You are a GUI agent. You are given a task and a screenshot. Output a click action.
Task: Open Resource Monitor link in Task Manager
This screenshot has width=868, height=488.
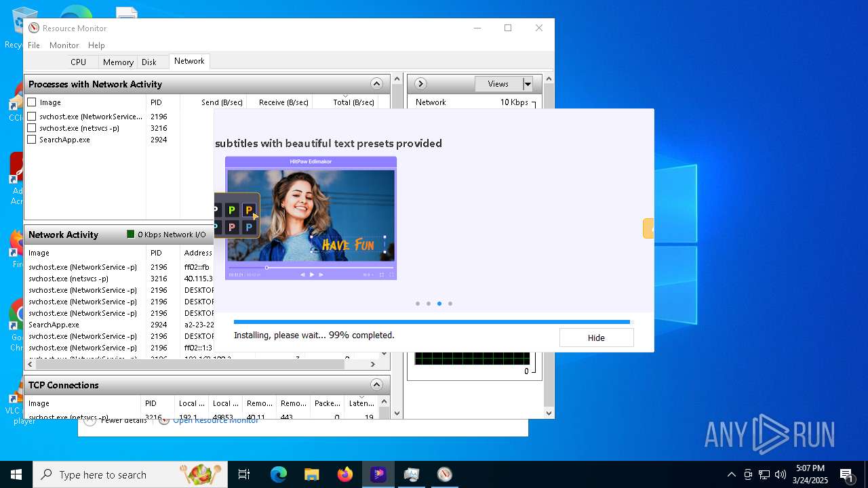click(216, 420)
